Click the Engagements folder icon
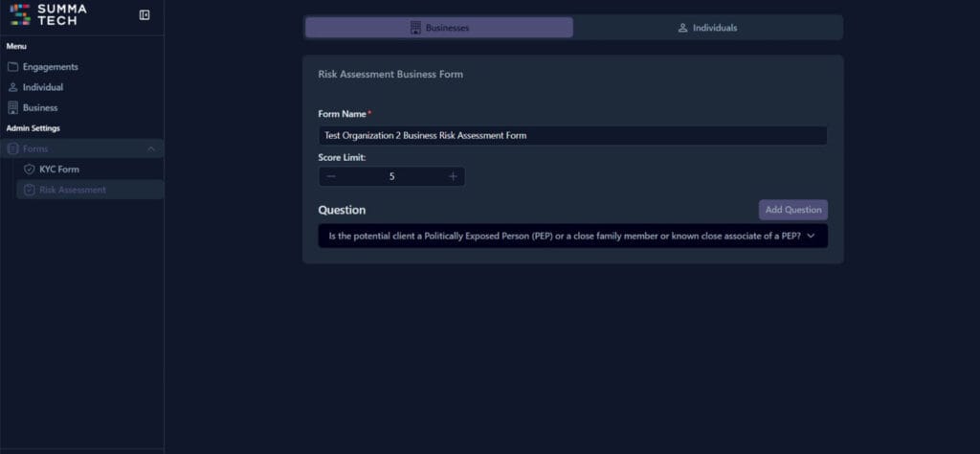Viewport: 980px width, 454px height. pyautogui.click(x=13, y=67)
